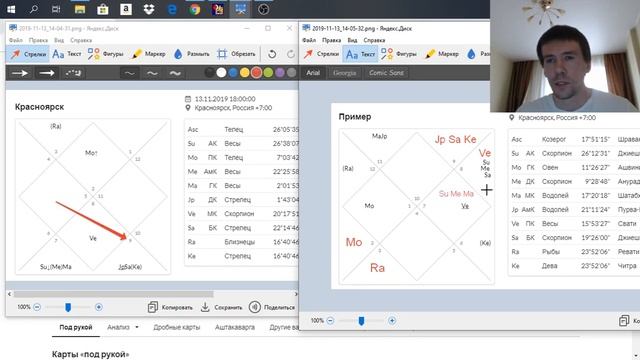Select the thinnest line thickness
The width and height of the screenshot is (640, 360).
[129, 73]
